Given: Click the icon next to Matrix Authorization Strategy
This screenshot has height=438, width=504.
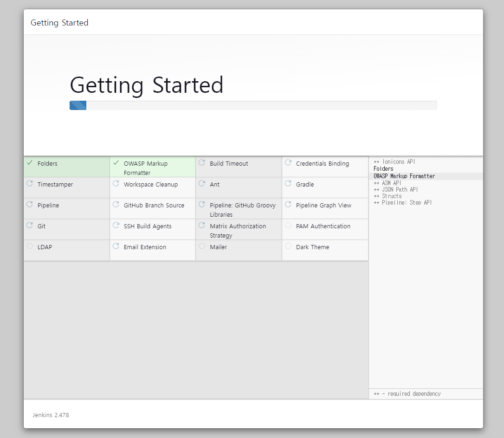Looking at the screenshot, I should pos(202,225).
